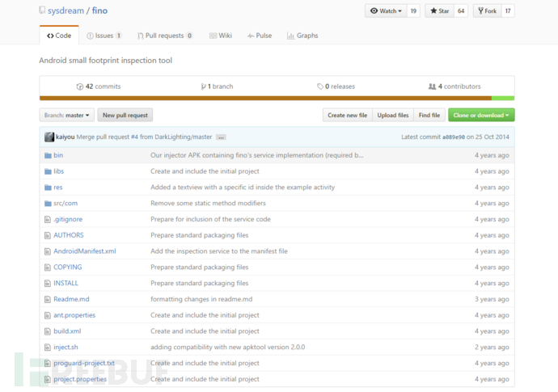Click the branch icon beside 1 branch

point(204,86)
